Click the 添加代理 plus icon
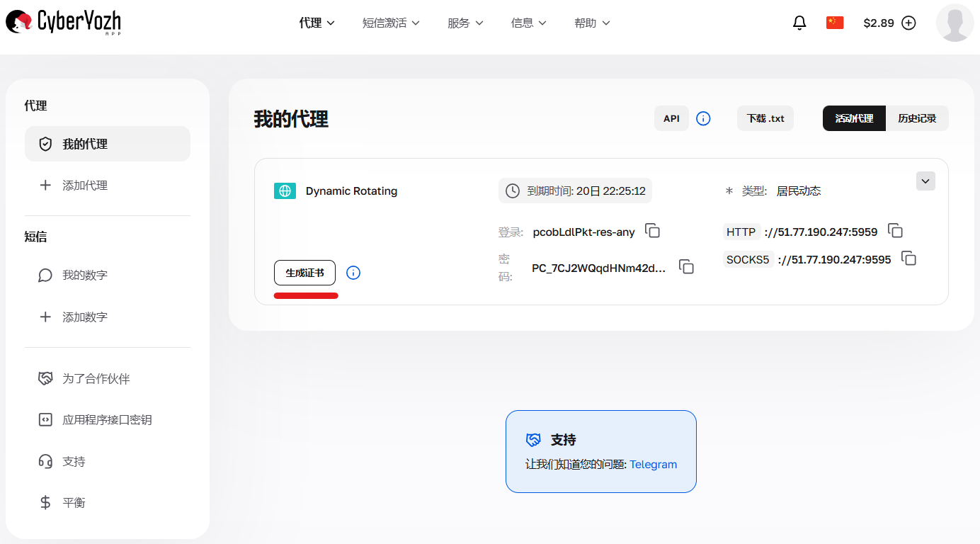The height and width of the screenshot is (544, 980). [47, 185]
